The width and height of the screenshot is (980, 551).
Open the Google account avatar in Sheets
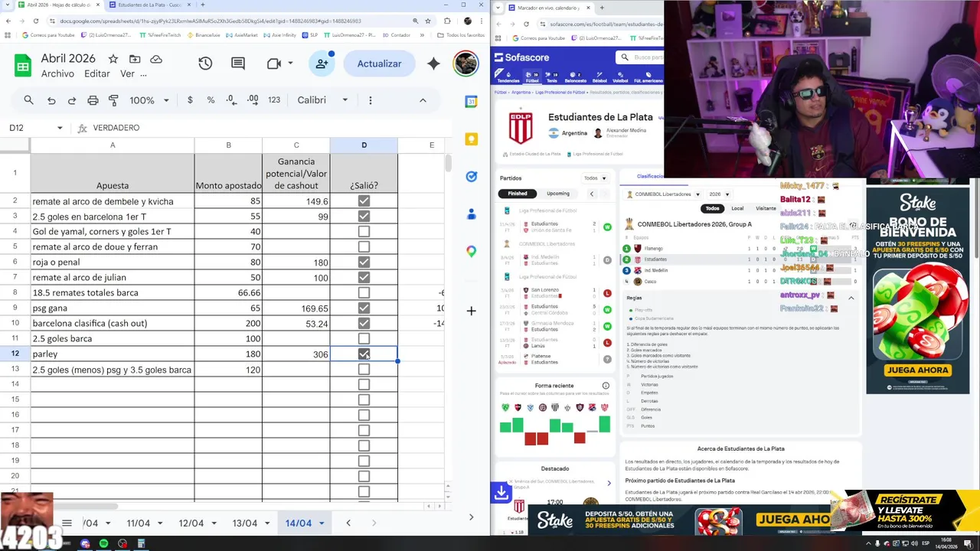point(465,64)
